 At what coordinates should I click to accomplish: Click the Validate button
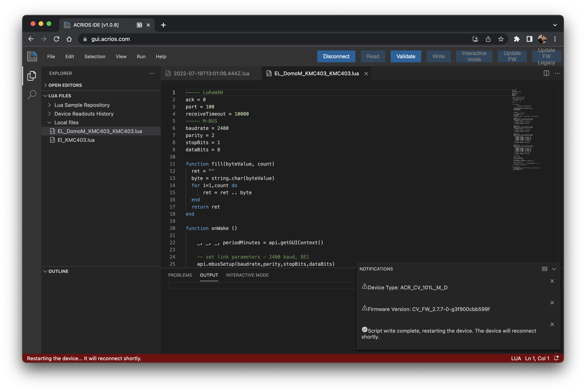click(x=406, y=56)
